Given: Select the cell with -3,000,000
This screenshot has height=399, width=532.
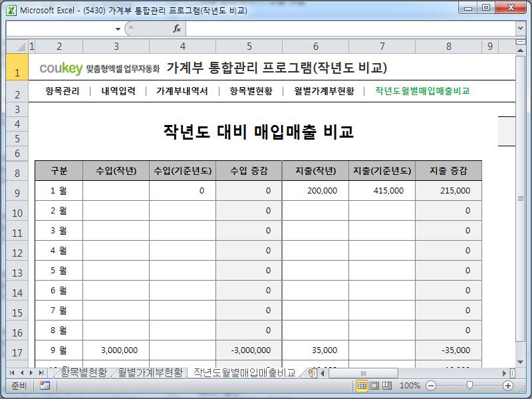Looking at the screenshot, I should [249, 350].
